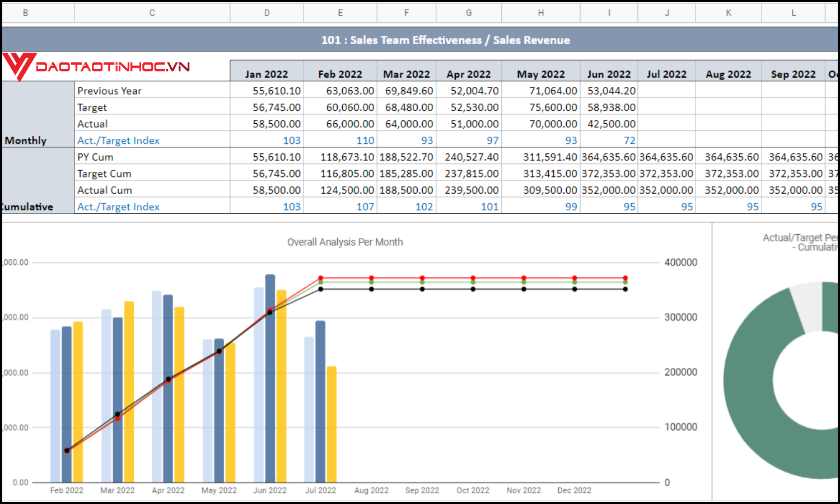The width and height of the screenshot is (840, 504).
Task: Click the Cumulative Act./Target Index link
Action: point(118,207)
